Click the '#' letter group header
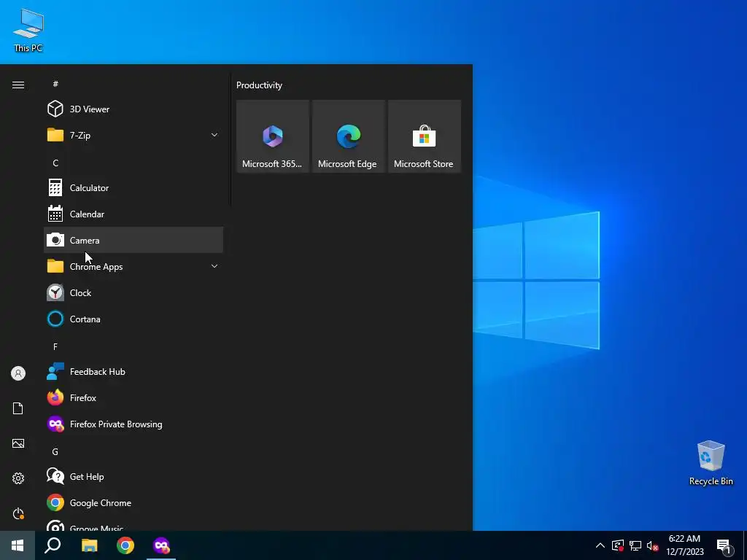Viewport: 747px width, 560px height. [x=55, y=84]
